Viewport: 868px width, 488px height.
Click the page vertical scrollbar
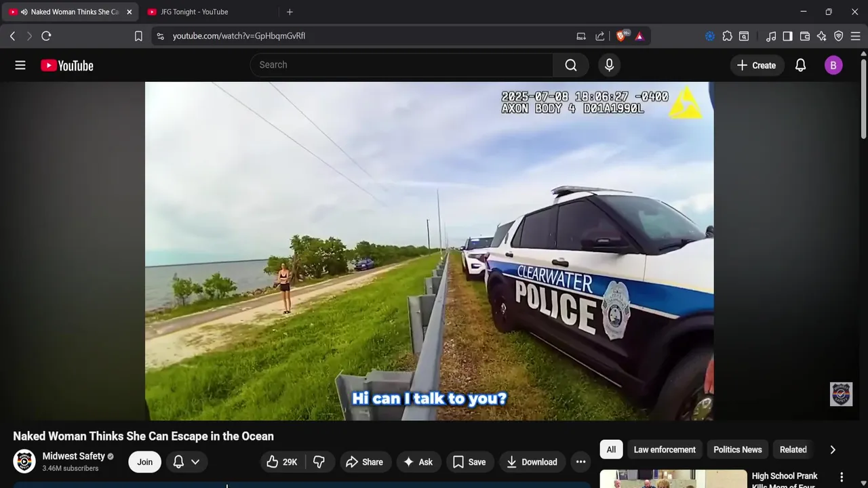click(x=863, y=99)
